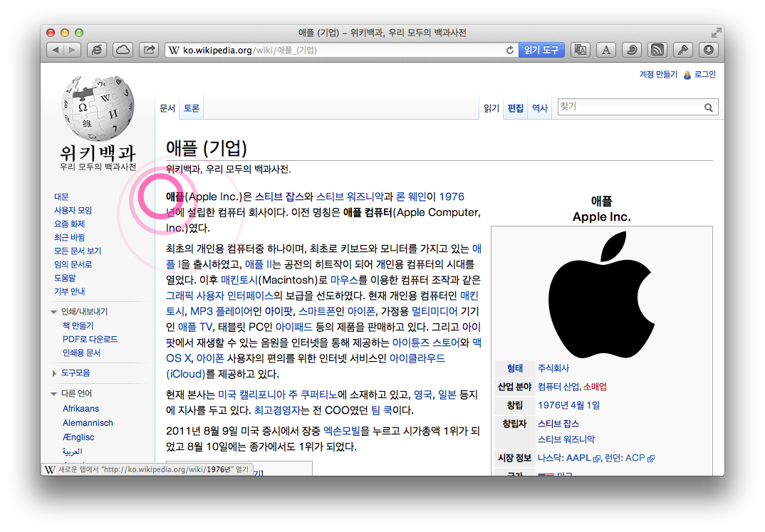Click 인쇄용 문서 link
Image resolution: width=765 pixels, height=532 pixels.
point(81,353)
